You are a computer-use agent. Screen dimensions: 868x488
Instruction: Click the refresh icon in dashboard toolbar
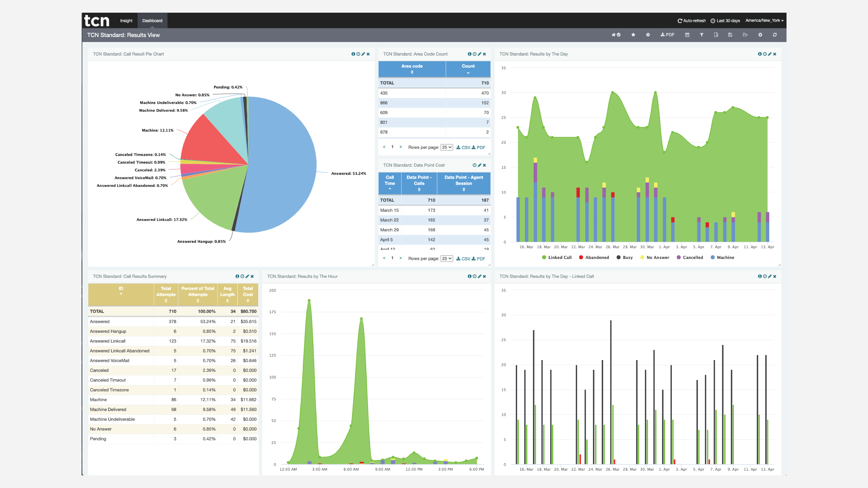pyautogui.click(x=775, y=35)
